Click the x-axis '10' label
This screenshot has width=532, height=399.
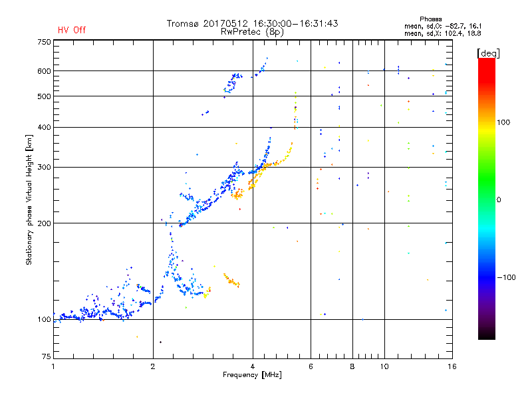pyautogui.click(x=384, y=366)
